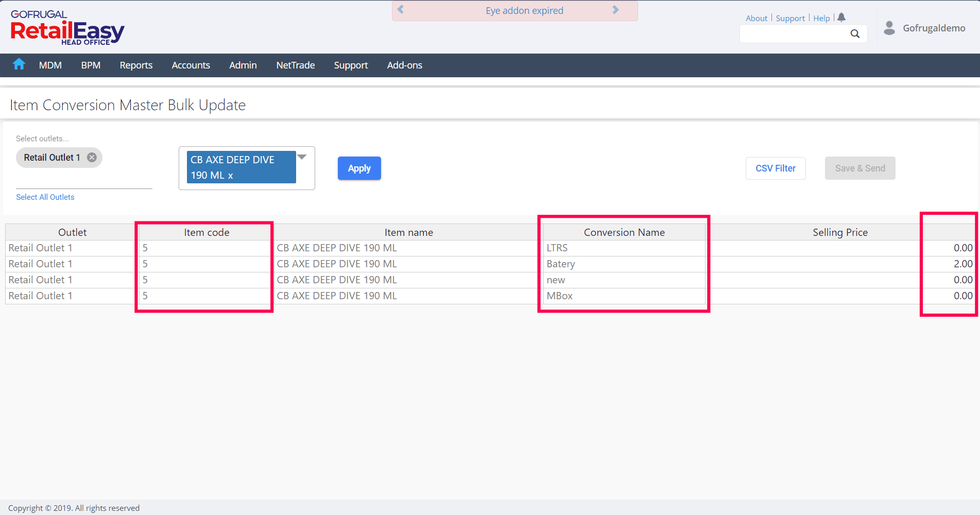
Task: Open the Support menu in navigation bar
Action: point(351,65)
